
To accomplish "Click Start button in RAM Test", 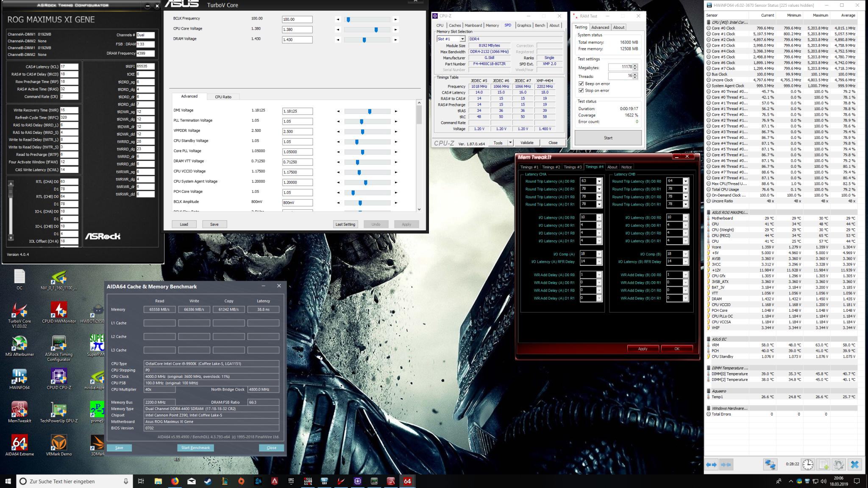I will coord(608,138).
